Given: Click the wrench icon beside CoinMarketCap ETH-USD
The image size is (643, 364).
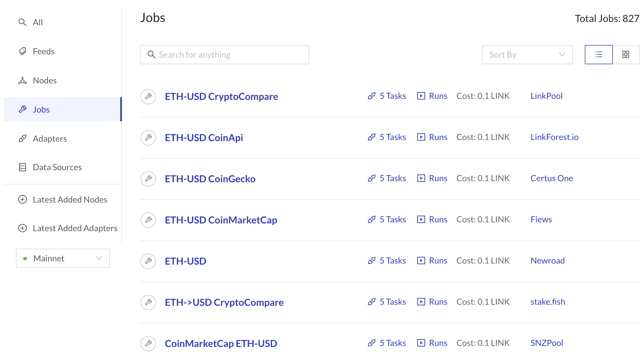Looking at the screenshot, I should (148, 343).
